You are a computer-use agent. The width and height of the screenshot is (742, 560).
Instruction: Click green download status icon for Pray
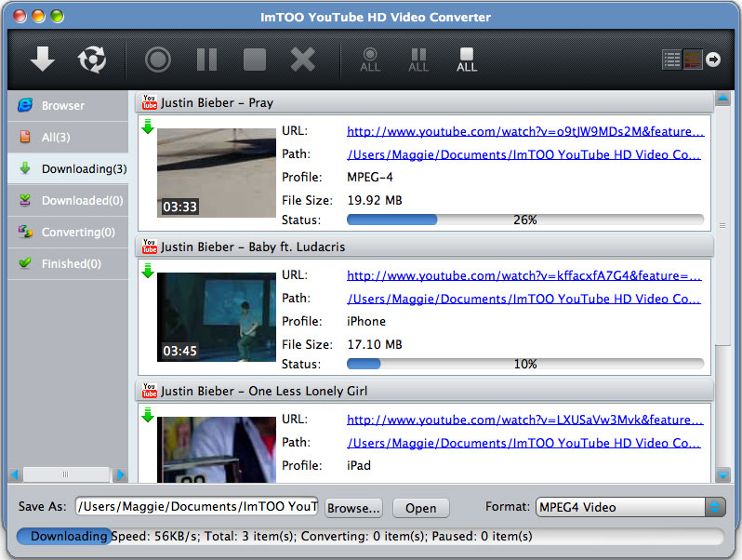click(x=148, y=127)
